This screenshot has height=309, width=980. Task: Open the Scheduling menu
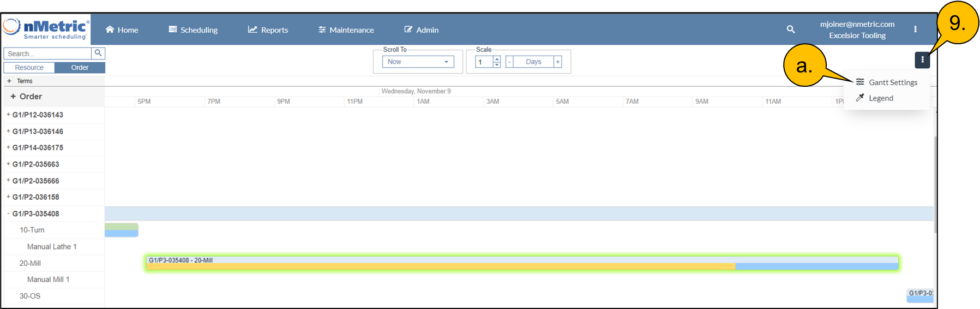pos(193,29)
